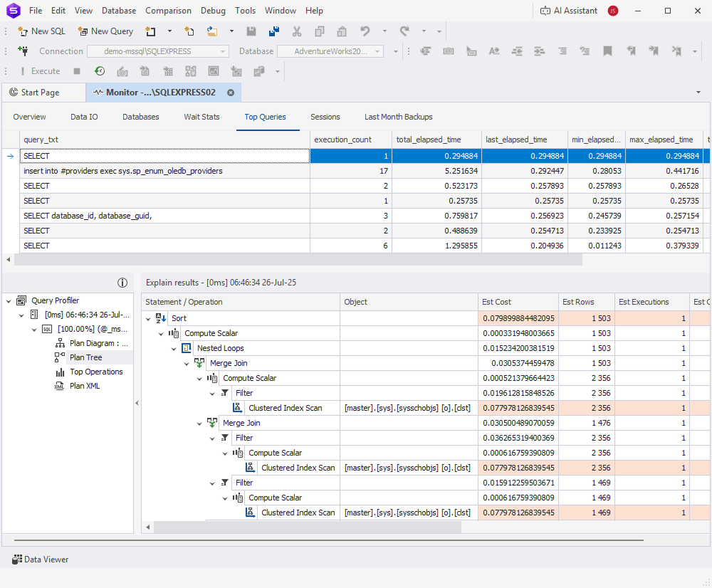Collapse the Sort node in the plan tree
Screen dimensions: 712x588
click(x=148, y=318)
